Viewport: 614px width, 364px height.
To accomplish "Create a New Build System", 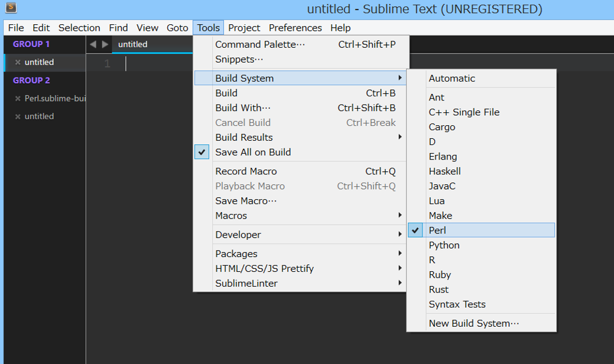I will (481, 323).
